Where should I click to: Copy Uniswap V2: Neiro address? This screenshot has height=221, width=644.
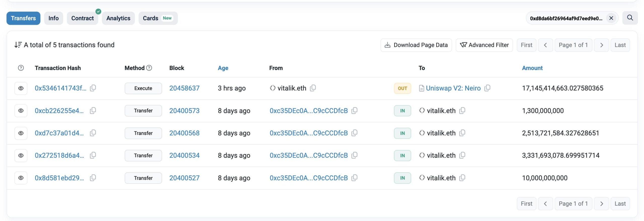pos(487,88)
